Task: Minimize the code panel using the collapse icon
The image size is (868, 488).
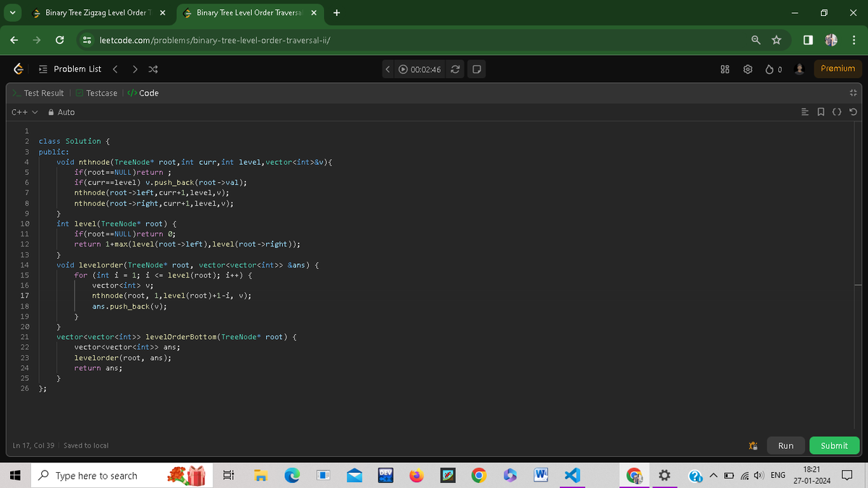Action: [x=854, y=93]
